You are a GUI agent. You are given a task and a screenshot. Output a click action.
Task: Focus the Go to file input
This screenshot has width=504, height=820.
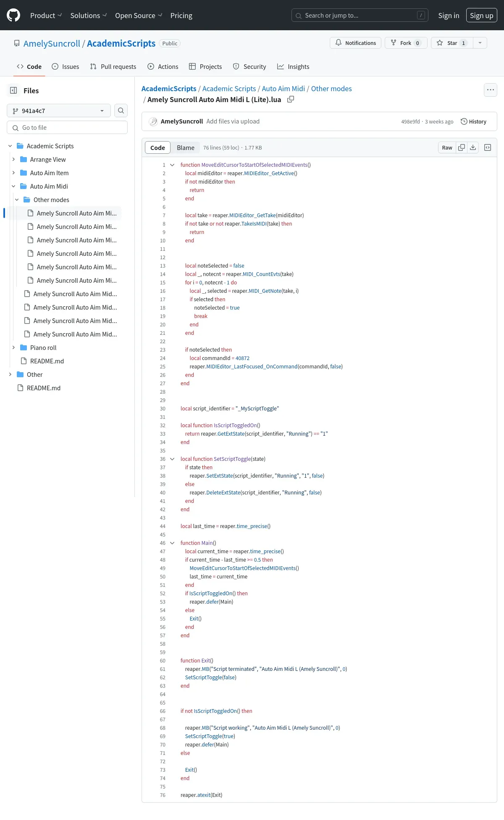tap(67, 127)
